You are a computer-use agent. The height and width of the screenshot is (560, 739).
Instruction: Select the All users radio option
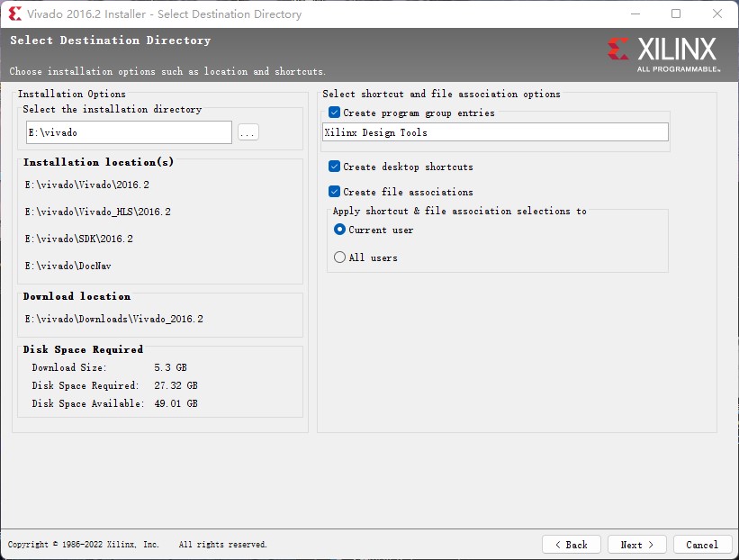(339, 257)
